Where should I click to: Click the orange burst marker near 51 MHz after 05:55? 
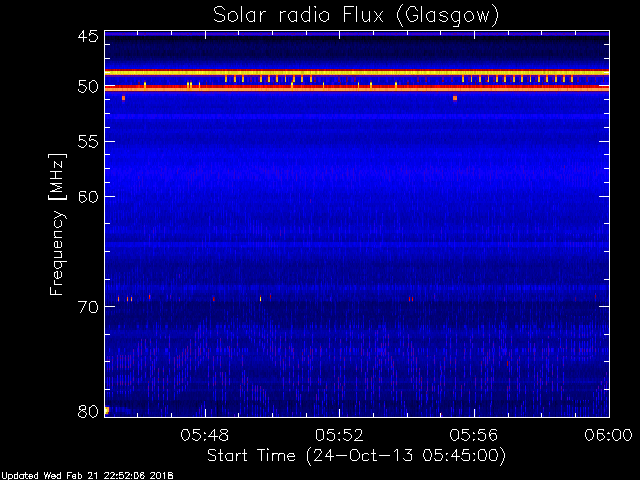click(x=455, y=98)
